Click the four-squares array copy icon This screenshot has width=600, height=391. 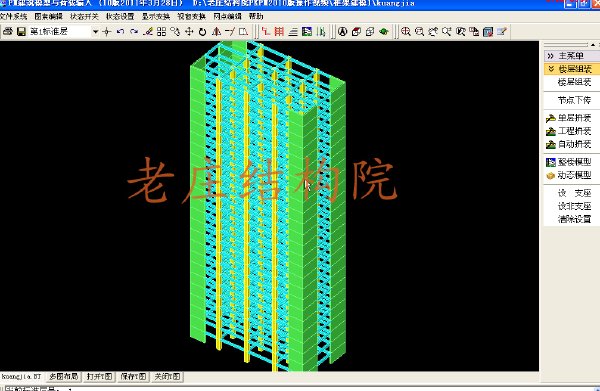pyautogui.click(x=161, y=31)
